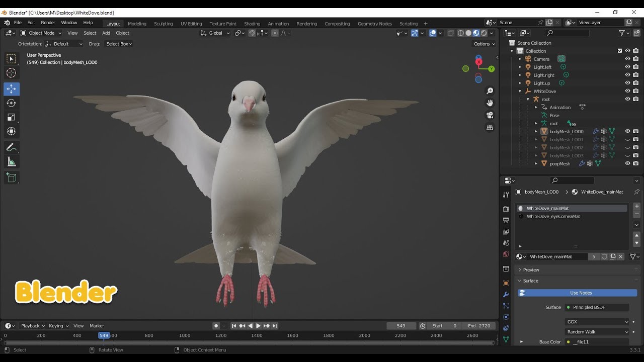Open the Object properties tab icon
The image size is (644, 362).
[x=506, y=283]
